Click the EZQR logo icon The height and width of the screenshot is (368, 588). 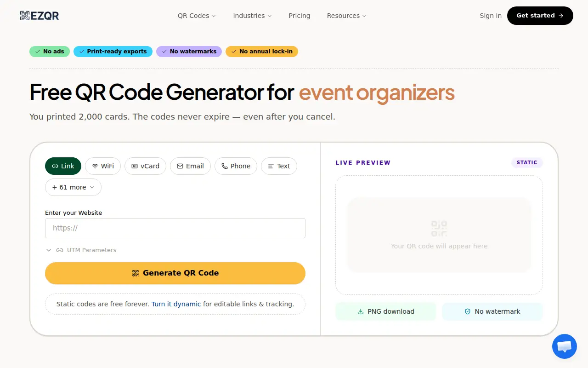click(x=25, y=16)
